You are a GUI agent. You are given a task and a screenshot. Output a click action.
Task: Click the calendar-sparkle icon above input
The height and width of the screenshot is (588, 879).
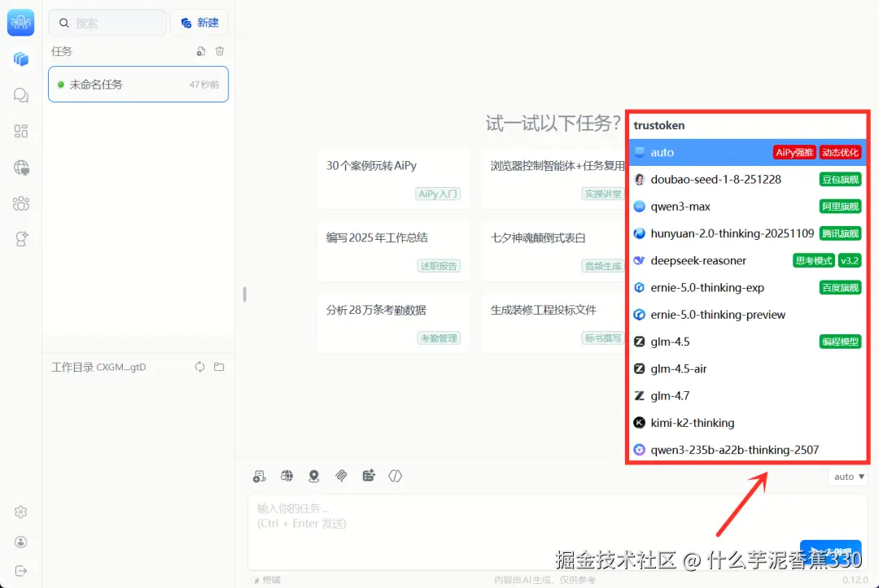(369, 476)
